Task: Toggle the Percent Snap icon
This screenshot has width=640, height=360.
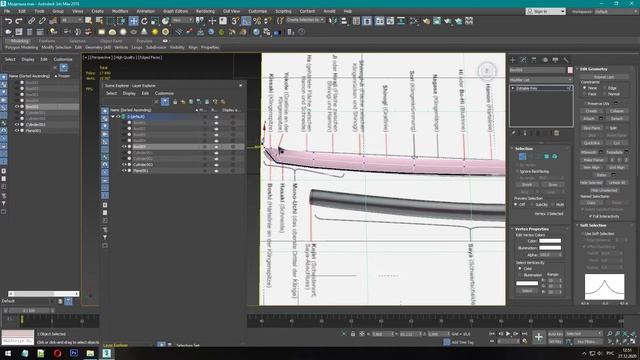Action: (x=257, y=21)
